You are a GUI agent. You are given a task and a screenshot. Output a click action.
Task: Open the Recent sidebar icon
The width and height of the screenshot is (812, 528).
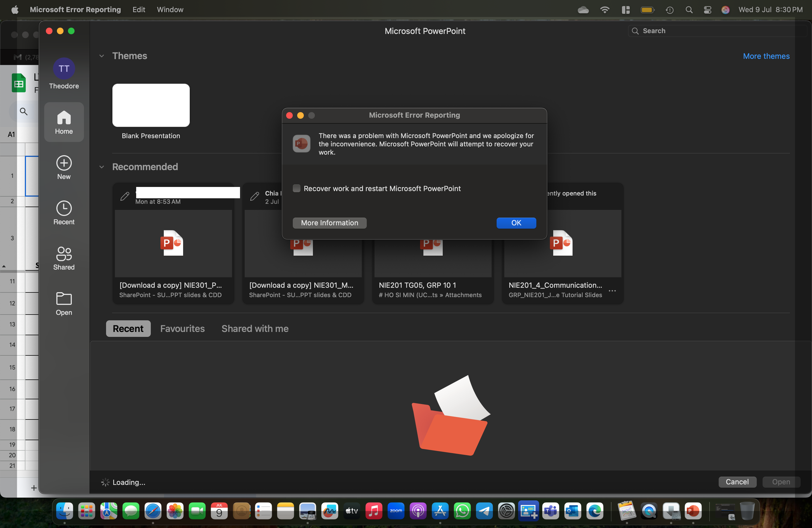click(64, 213)
